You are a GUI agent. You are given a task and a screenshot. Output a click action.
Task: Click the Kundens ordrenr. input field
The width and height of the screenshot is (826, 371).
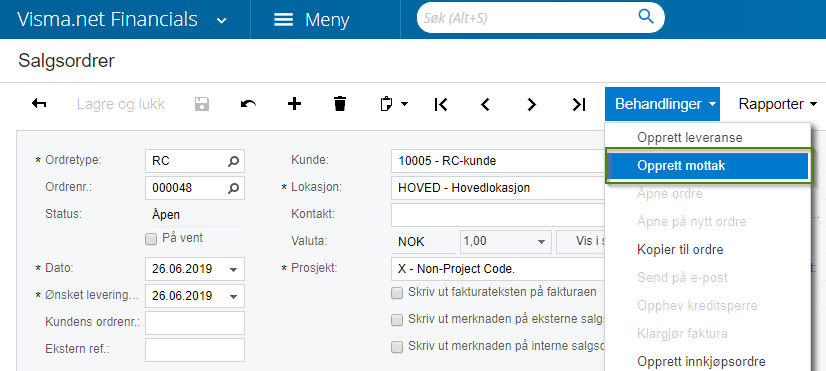[x=195, y=323]
